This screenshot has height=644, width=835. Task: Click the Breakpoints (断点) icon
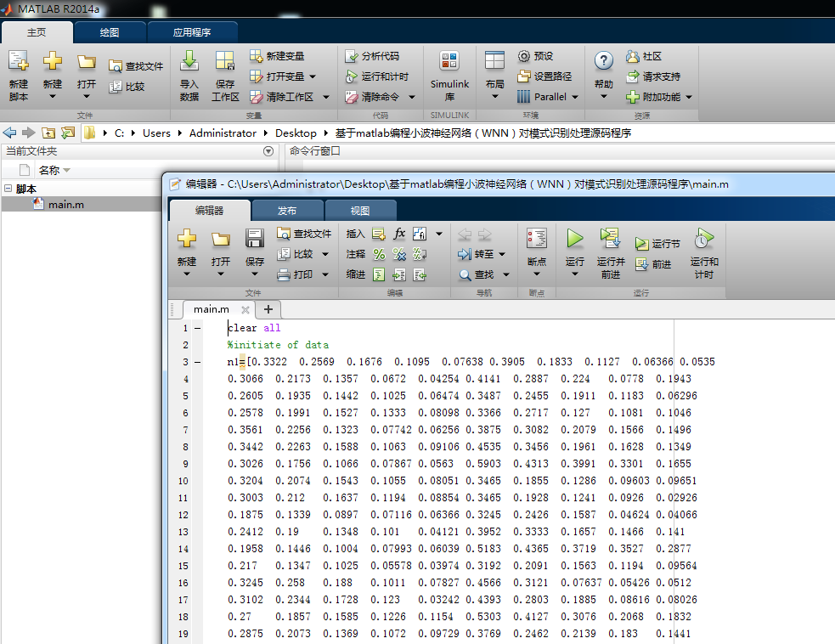(536, 239)
